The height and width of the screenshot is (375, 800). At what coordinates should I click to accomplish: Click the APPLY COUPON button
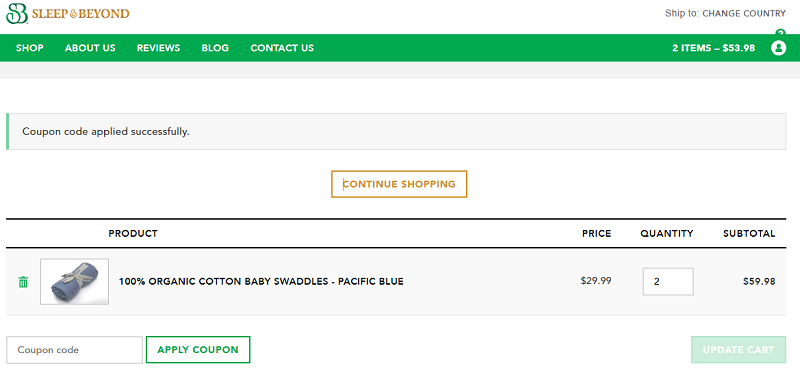pos(198,349)
